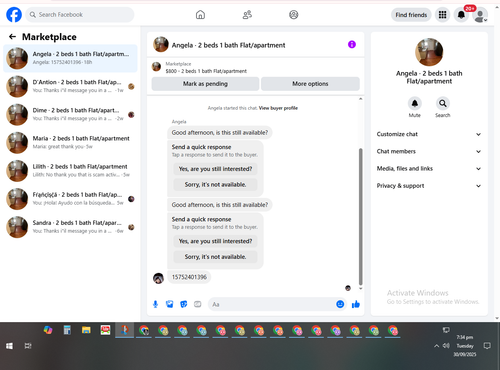Open the Home feed icon
The height and width of the screenshot is (370, 500).
point(200,15)
